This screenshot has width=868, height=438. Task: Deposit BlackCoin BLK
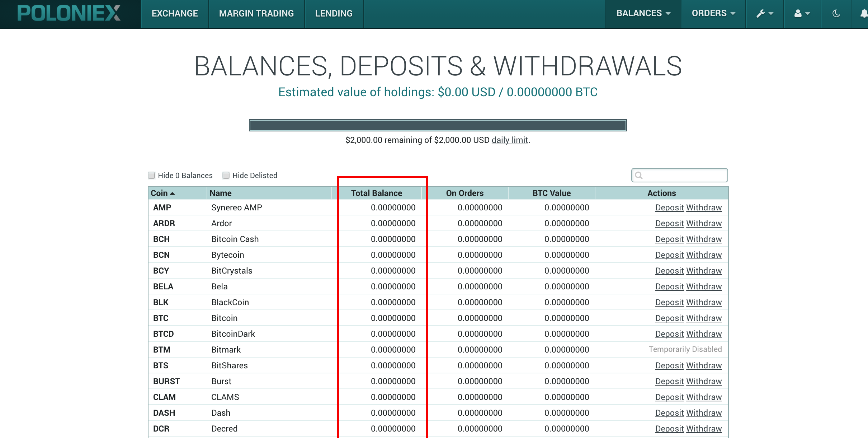pyautogui.click(x=670, y=302)
